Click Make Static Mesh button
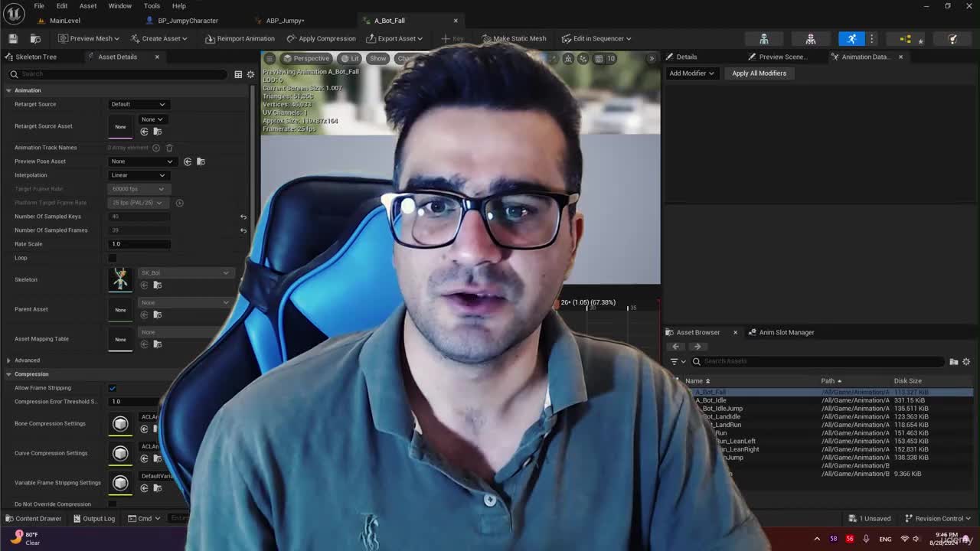The image size is (980, 551). pos(514,38)
